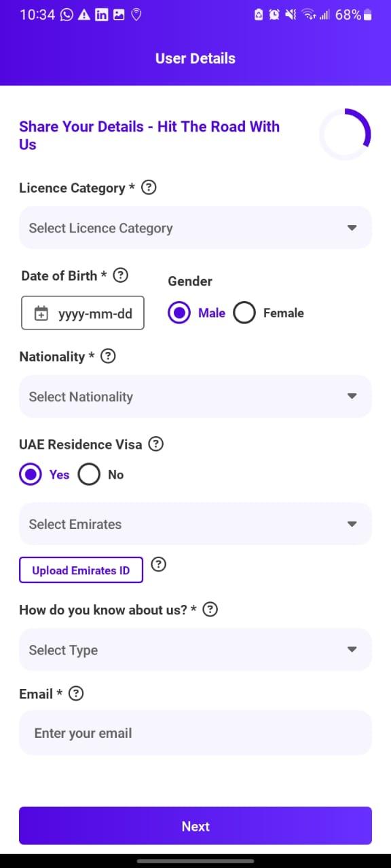Select No for UAE Residence Visa
Screen dimensions: 391x868
(89, 475)
